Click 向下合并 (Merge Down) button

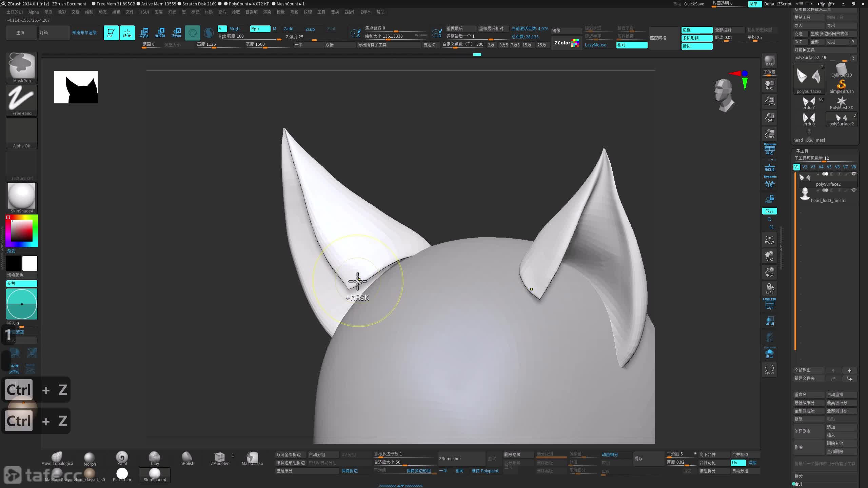714,454
